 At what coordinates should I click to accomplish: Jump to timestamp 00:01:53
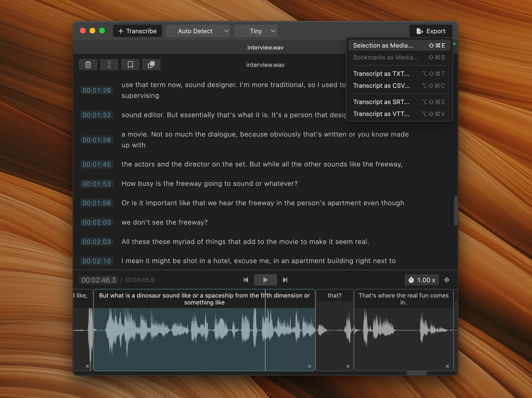coord(97,184)
